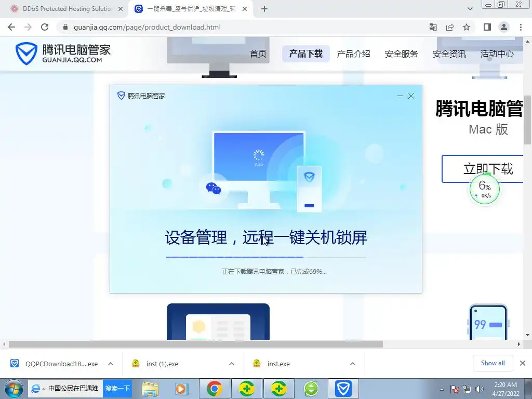Click the Tencent PC Manager shield logo
Image resolution: width=532 pixels, height=399 pixels.
point(26,54)
